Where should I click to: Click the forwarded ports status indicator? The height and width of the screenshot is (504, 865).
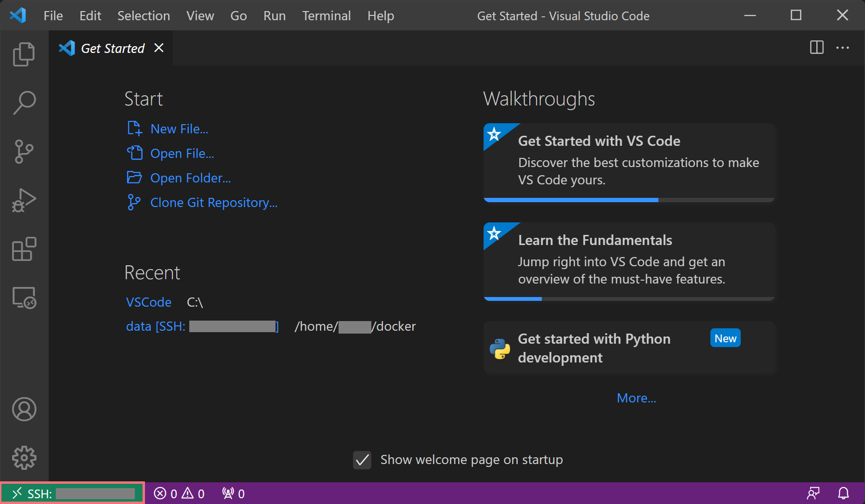(234, 493)
